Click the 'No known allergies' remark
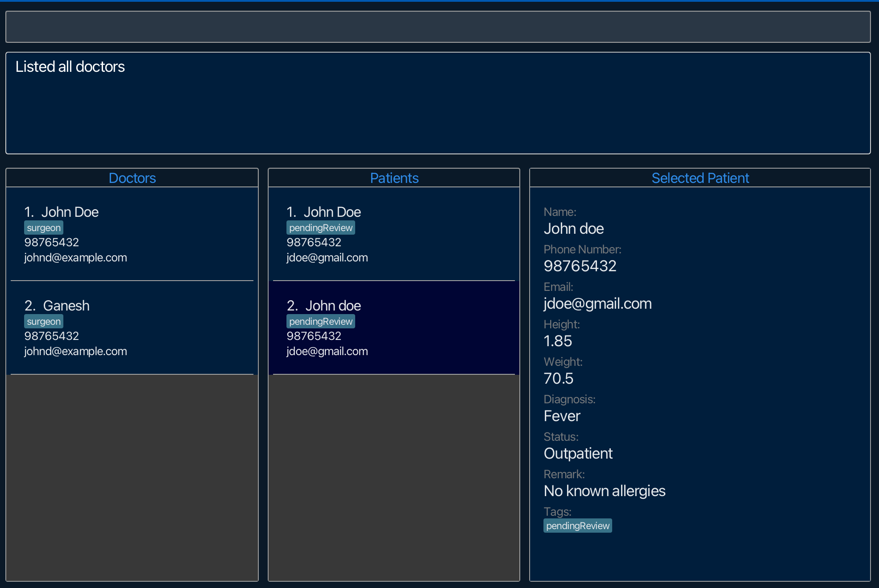 (x=604, y=491)
